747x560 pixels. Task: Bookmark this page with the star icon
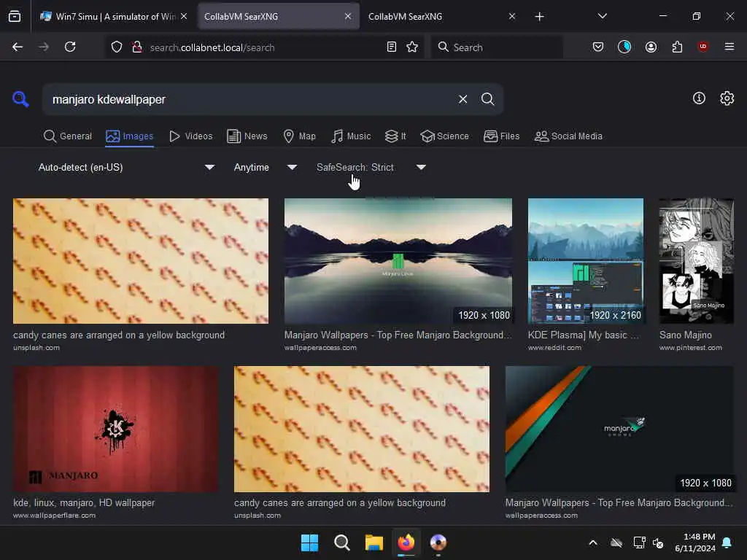(x=412, y=47)
